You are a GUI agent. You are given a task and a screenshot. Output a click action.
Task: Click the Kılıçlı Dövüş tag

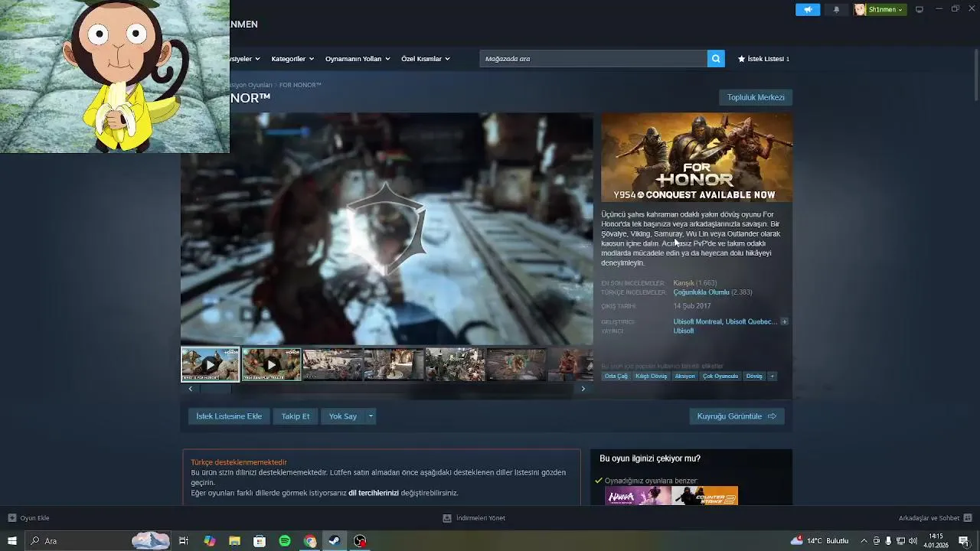pos(651,376)
